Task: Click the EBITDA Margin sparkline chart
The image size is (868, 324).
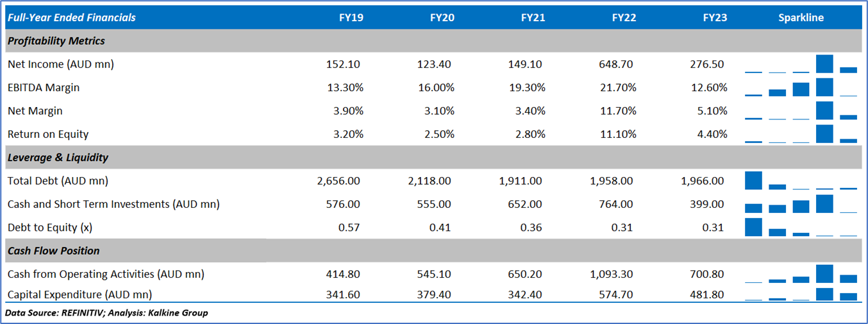Action: click(801, 87)
